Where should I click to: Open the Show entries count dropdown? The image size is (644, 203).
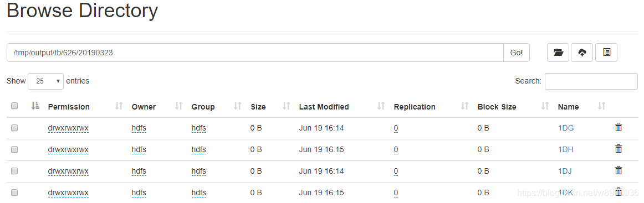point(45,81)
